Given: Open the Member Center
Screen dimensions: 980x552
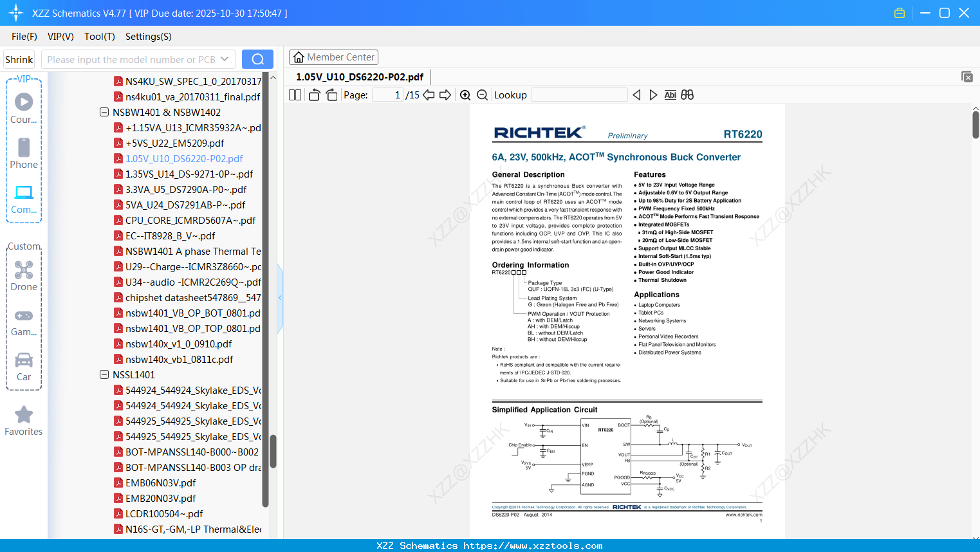Looking at the screenshot, I should [333, 57].
